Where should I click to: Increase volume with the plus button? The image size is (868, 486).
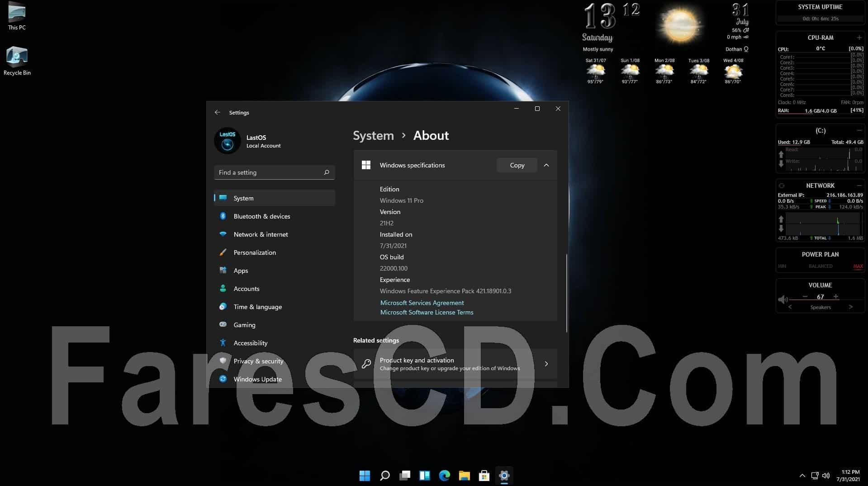click(x=836, y=296)
